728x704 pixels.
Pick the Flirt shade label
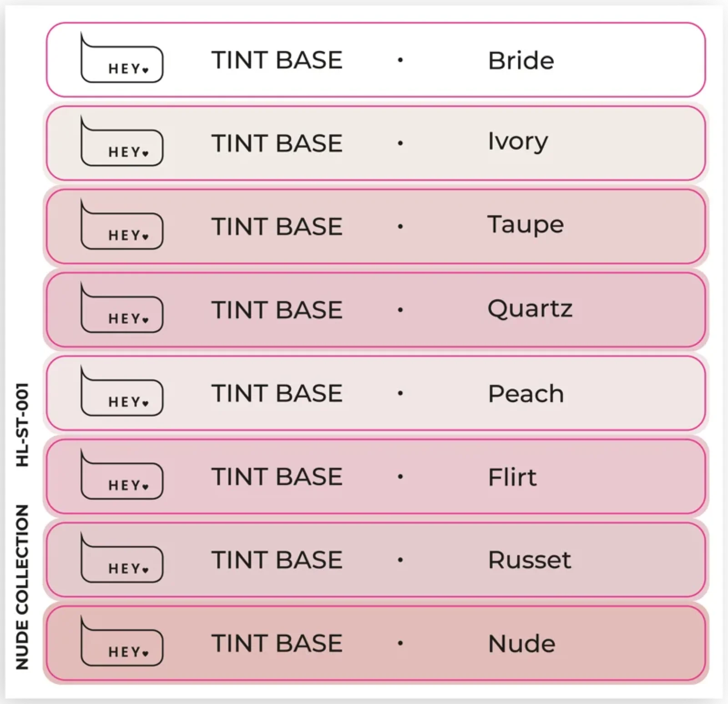[x=512, y=477]
